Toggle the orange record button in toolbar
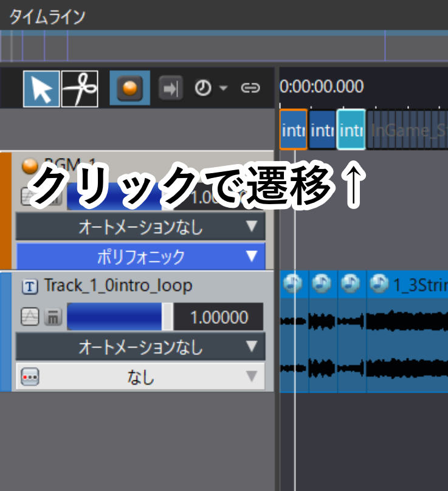The width and height of the screenshot is (448, 491). (x=129, y=88)
